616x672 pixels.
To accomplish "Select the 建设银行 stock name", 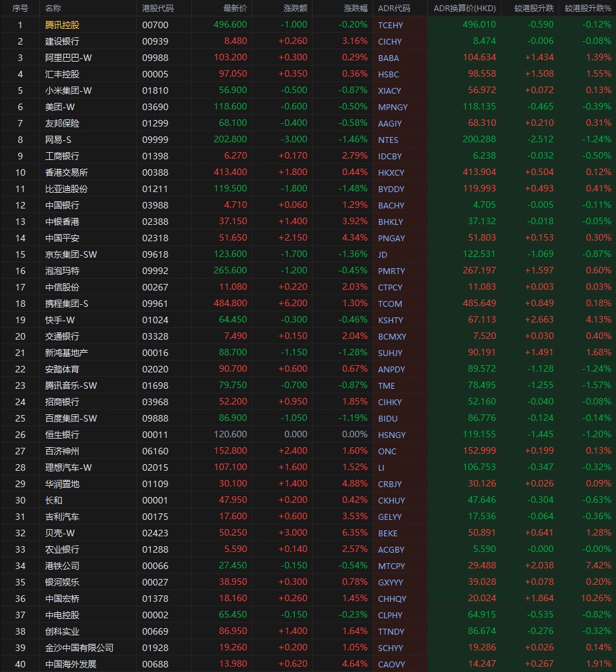I will (x=62, y=41).
